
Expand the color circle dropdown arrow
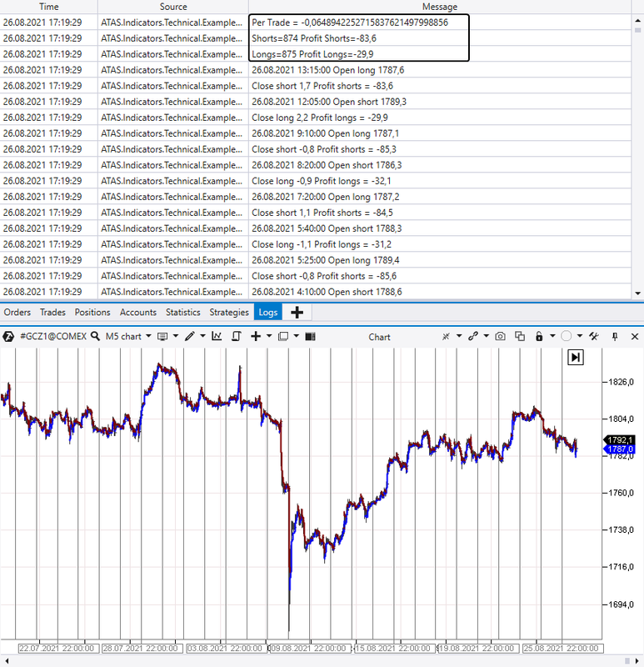(579, 337)
